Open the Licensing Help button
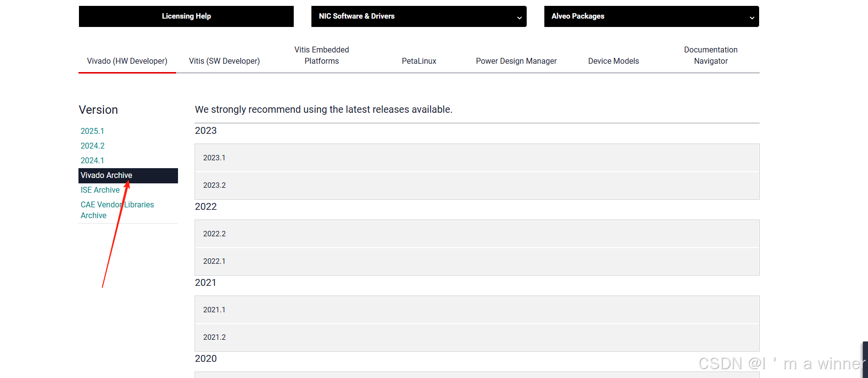The height and width of the screenshot is (378, 868). pyautogui.click(x=186, y=16)
